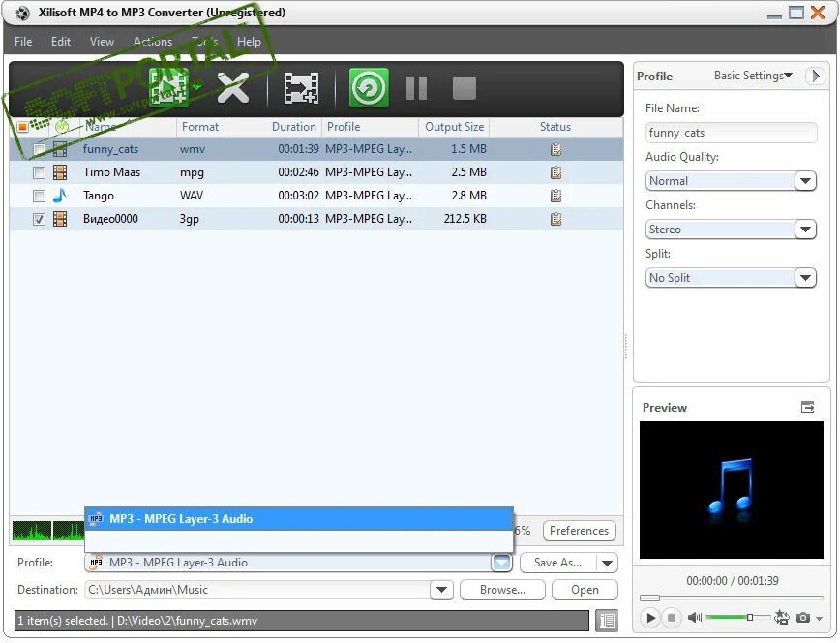The image size is (840, 643).
Task: Open the Preferences button
Action: point(579,531)
